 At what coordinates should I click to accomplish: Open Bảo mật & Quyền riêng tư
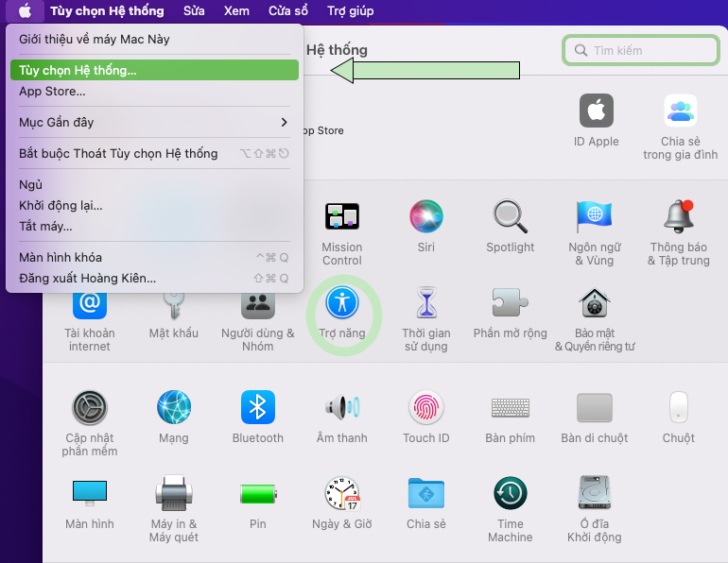point(595,319)
